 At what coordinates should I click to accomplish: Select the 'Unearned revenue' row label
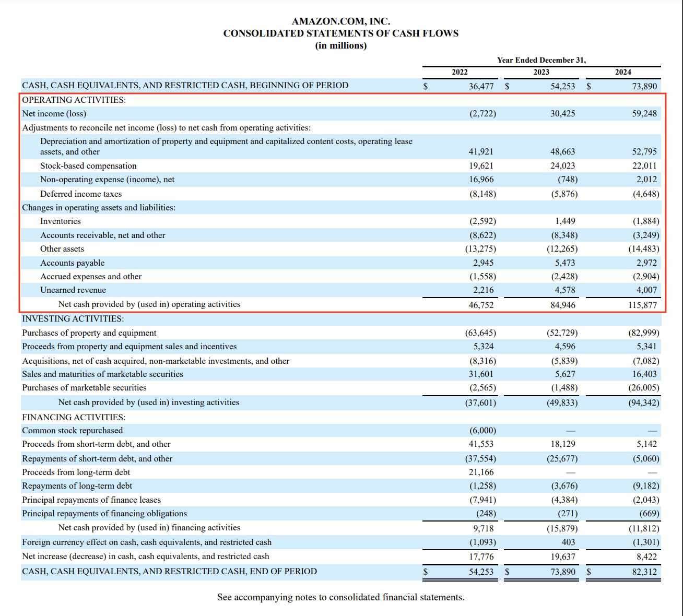pyautogui.click(x=73, y=290)
